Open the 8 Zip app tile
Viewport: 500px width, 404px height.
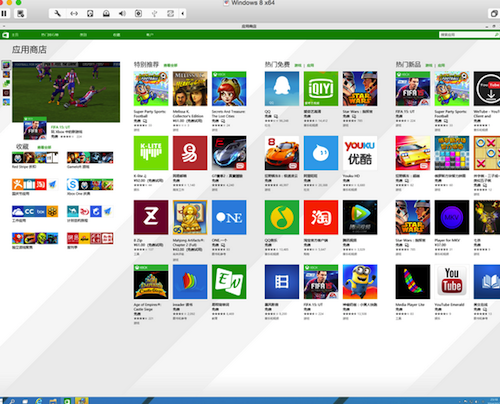click(151, 217)
